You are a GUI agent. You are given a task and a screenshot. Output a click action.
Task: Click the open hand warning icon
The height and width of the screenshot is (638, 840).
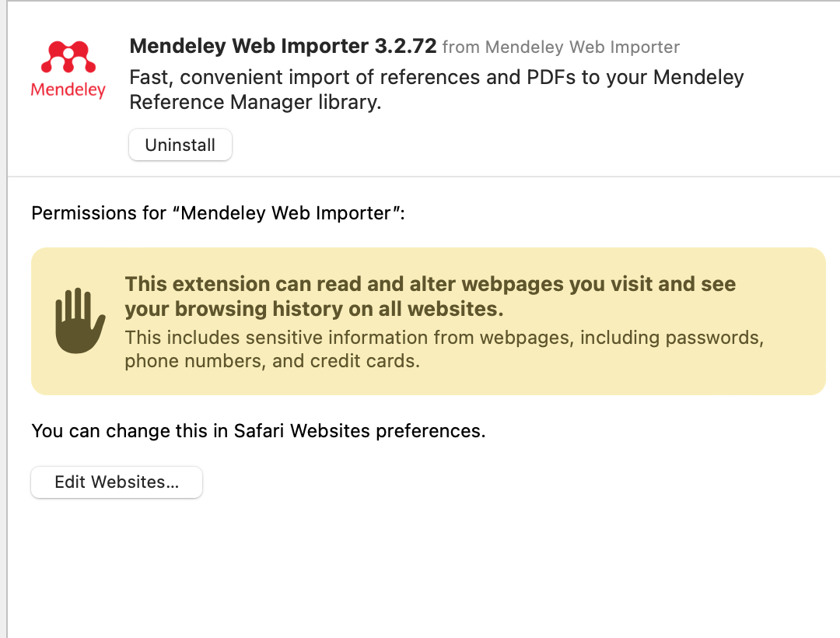(79, 321)
